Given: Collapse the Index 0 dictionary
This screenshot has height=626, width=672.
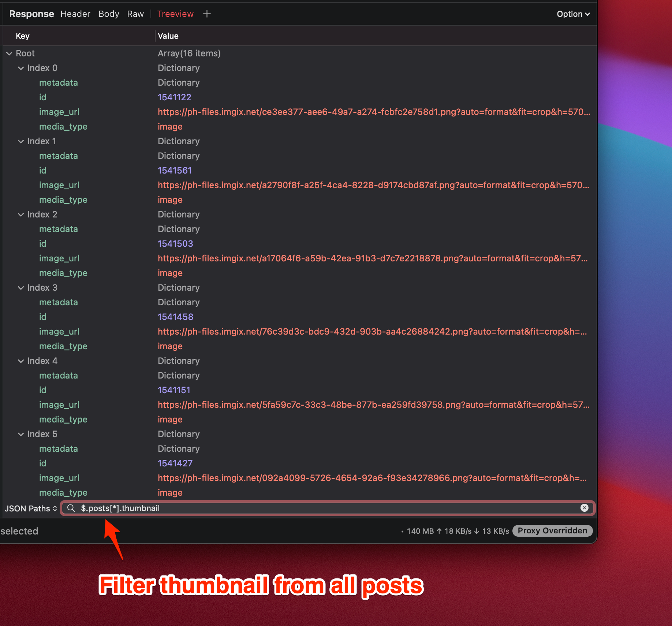Looking at the screenshot, I should [x=21, y=68].
